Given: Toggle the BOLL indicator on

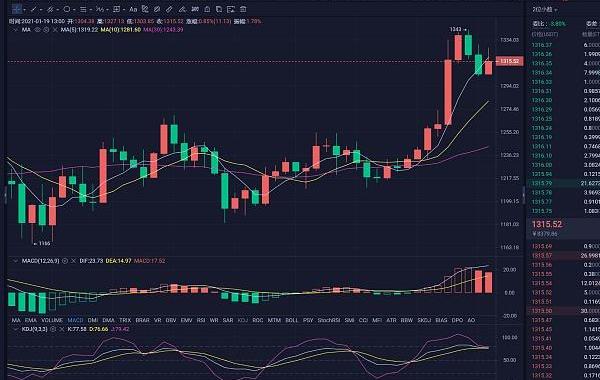Looking at the screenshot, I should point(291,320).
